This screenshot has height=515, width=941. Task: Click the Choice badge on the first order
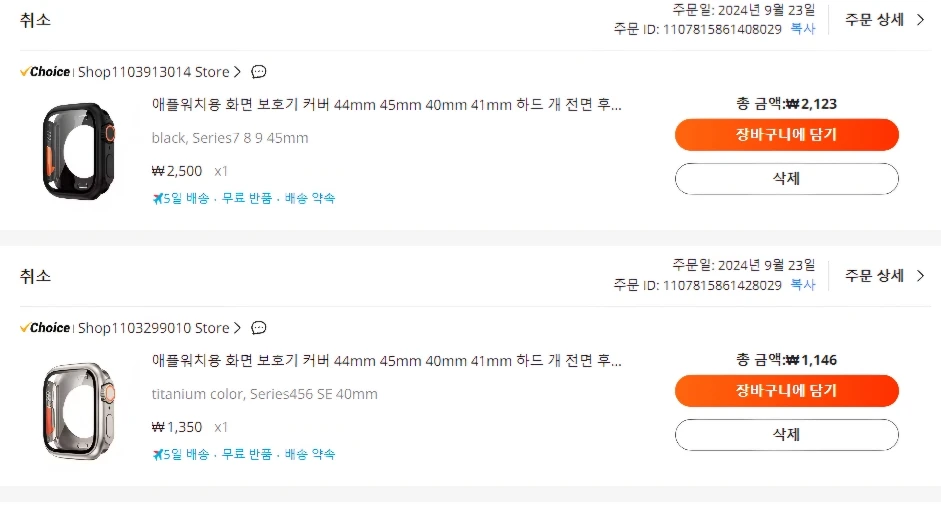coord(45,72)
